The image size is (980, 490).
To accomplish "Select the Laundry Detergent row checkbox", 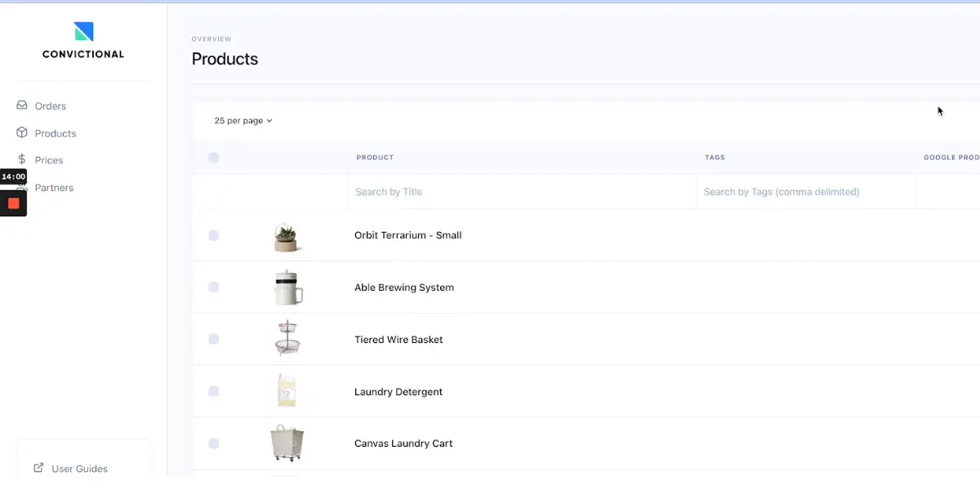I will [213, 391].
